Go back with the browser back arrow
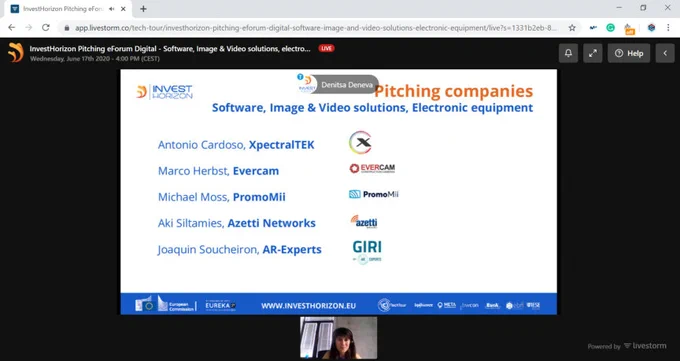The image size is (680, 361). pyautogui.click(x=12, y=27)
